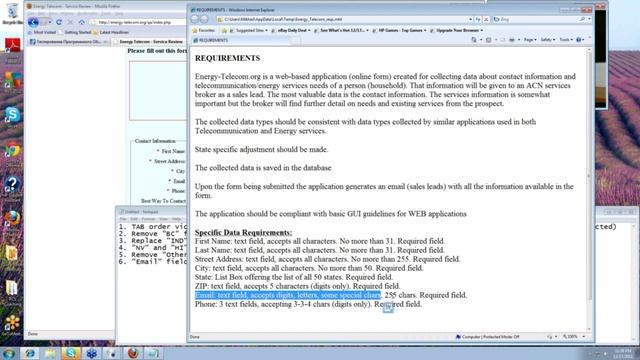Click the 'Phone: 3 text fields' requirement line
Screen dimensions: 640x360
click(308, 304)
